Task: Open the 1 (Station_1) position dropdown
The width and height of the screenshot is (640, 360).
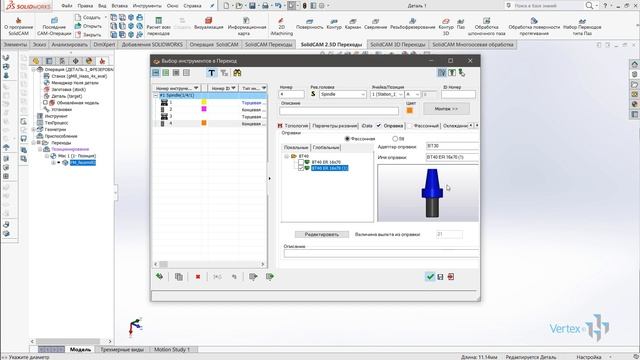Action: [x=400, y=94]
